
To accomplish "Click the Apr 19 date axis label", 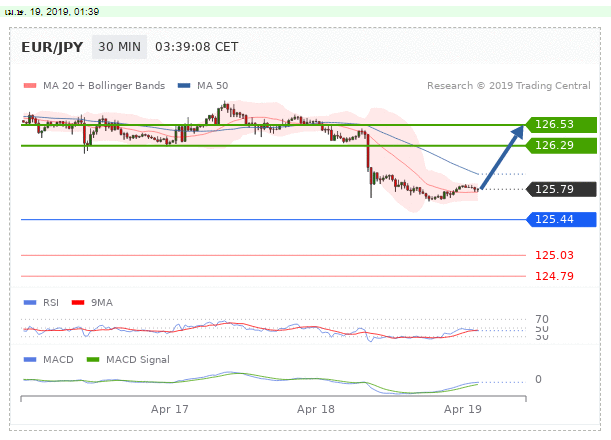I will [463, 409].
